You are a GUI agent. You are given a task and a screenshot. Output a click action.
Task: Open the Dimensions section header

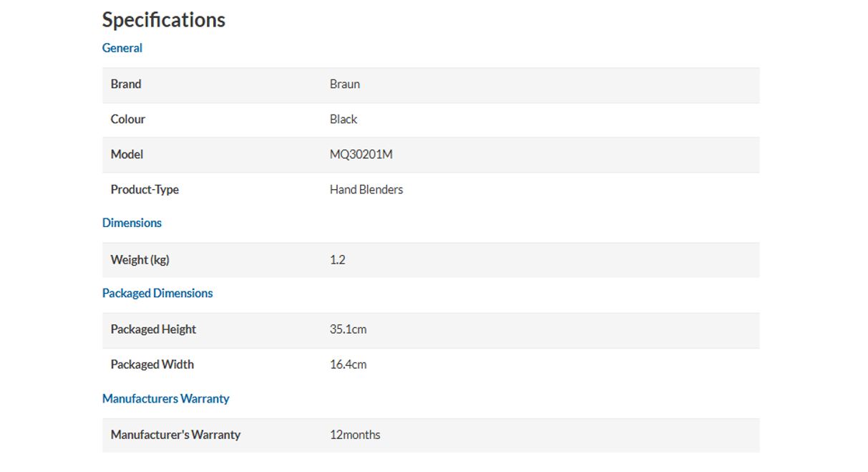click(x=132, y=223)
